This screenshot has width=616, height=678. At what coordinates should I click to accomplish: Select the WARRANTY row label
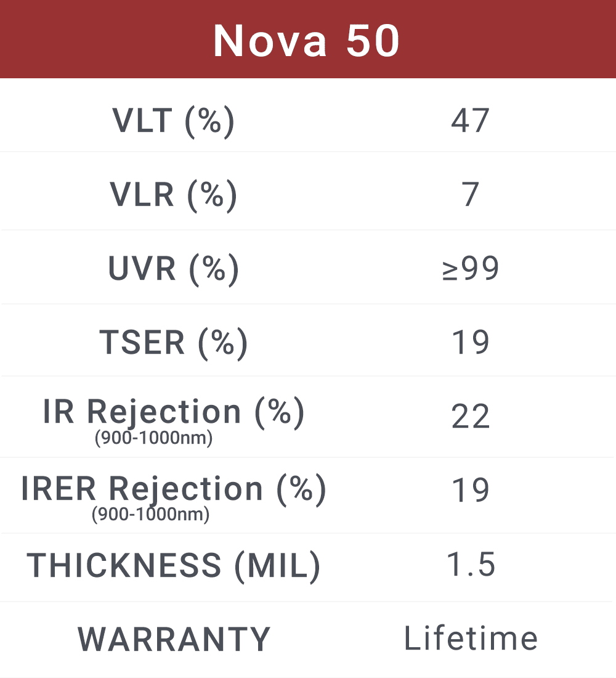pos(173,639)
